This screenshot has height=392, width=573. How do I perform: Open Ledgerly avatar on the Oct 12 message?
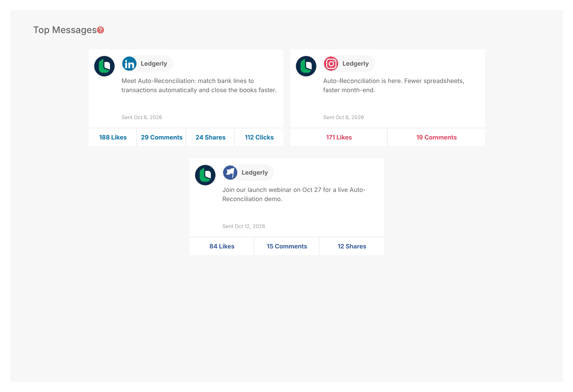[x=205, y=175]
